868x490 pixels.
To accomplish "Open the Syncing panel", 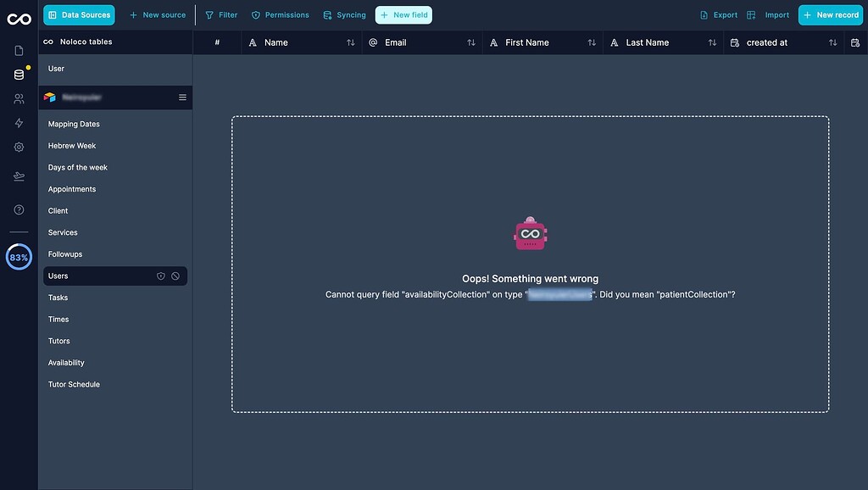I will tap(342, 14).
